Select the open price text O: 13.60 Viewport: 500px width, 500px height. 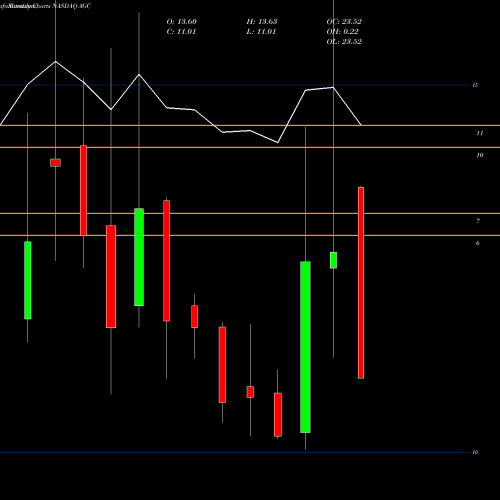pyautogui.click(x=182, y=22)
